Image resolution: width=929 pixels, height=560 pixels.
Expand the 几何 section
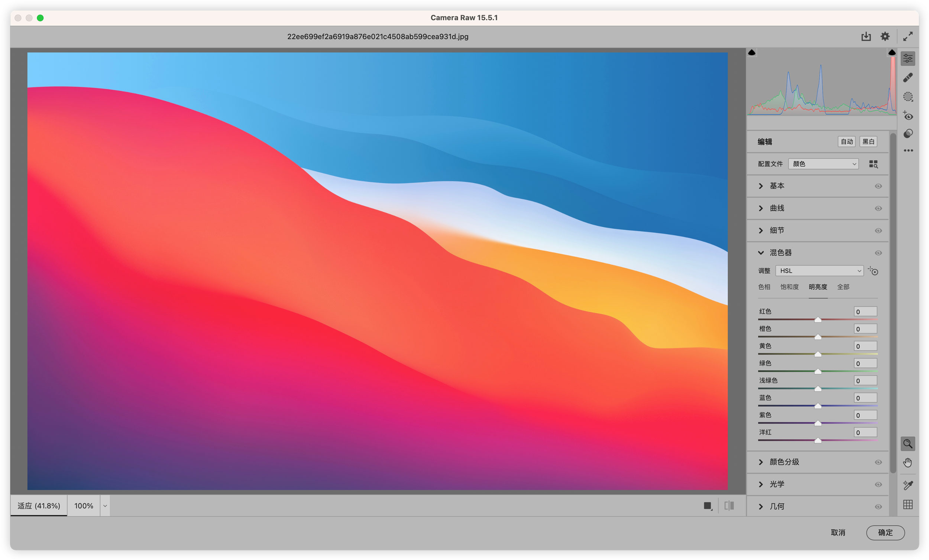[x=761, y=506]
